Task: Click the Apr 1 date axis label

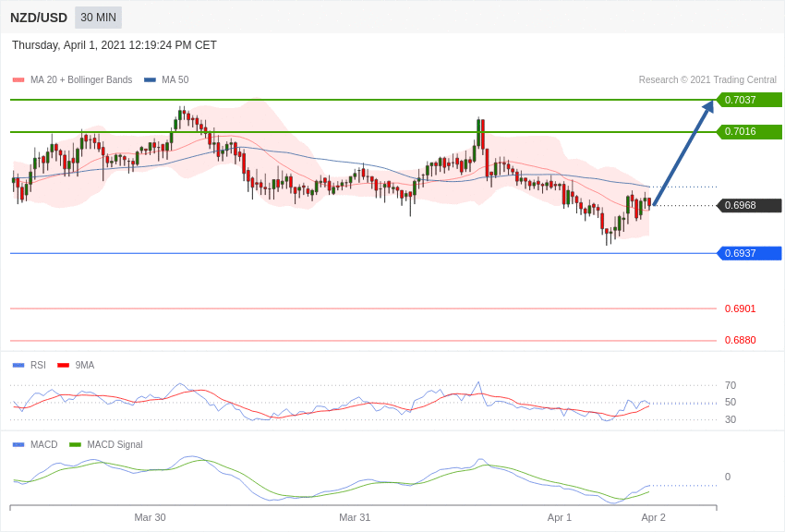Action: click(560, 517)
